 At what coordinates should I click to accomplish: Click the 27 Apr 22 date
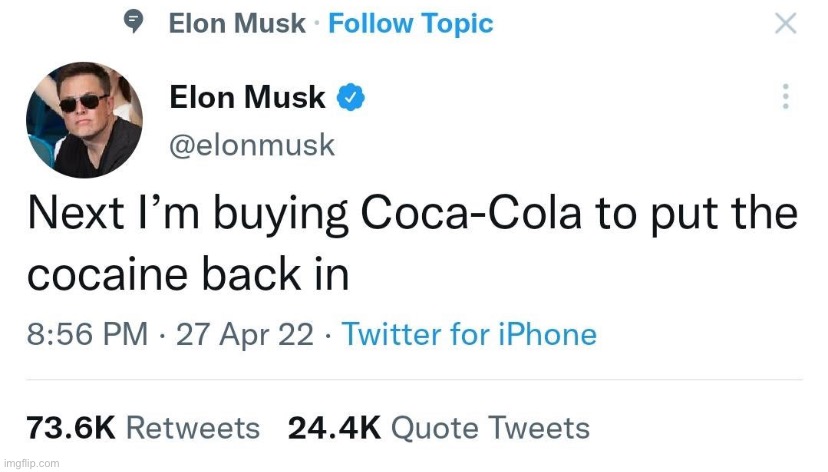(x=245, y=334)
